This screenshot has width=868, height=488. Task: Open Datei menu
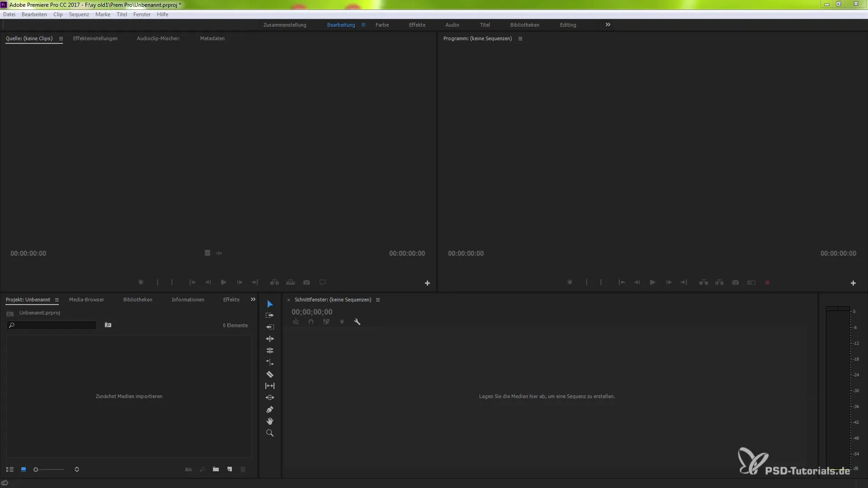point(9,14)
